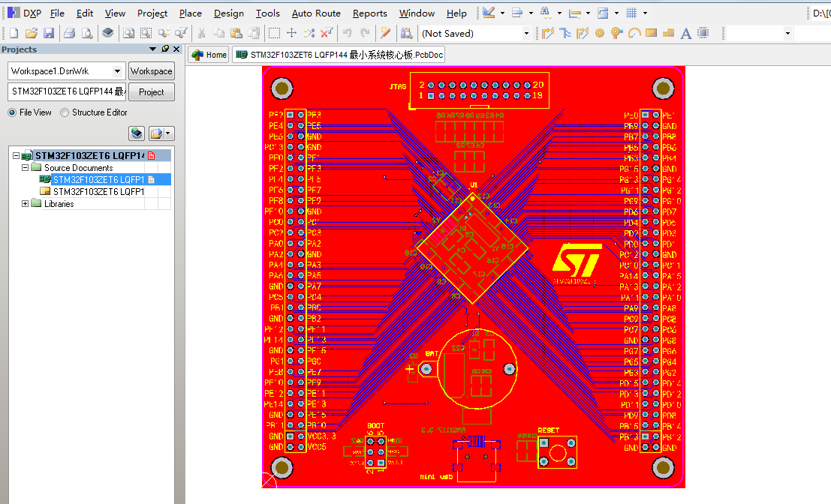Click the Open folder toolbar icon

click(32, 33)
